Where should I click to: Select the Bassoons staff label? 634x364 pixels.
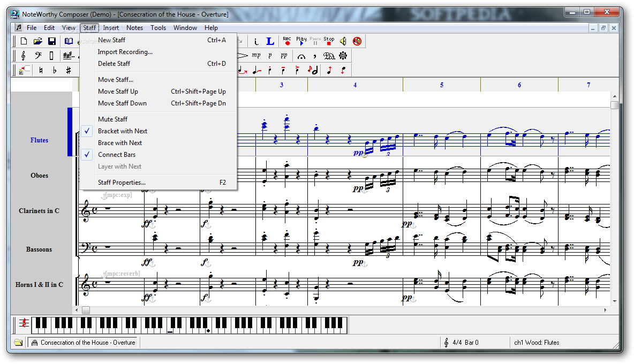click(x=39, y=249)
